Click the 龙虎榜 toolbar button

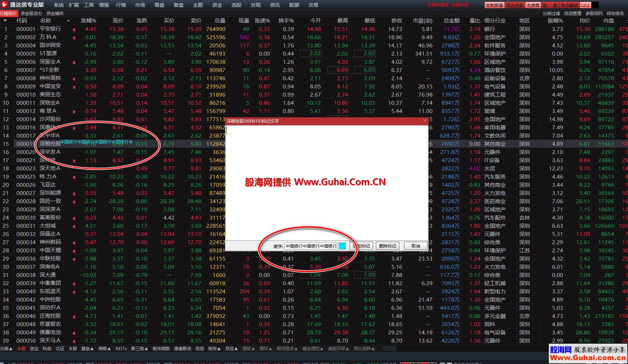[533, 5]
